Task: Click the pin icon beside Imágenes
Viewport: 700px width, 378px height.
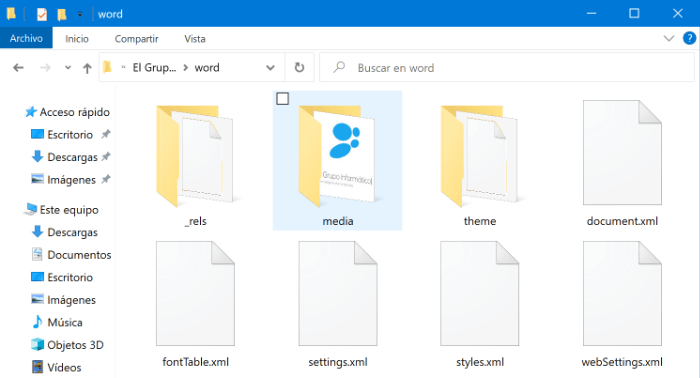Action: pyautogui.click(x=105, y=179)
